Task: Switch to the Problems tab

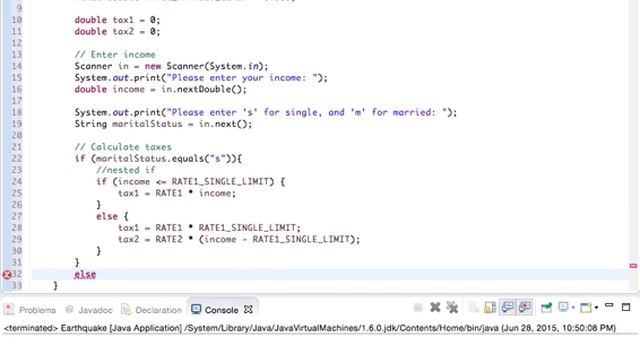Action: pyautogui.click(x=30, y=310)
